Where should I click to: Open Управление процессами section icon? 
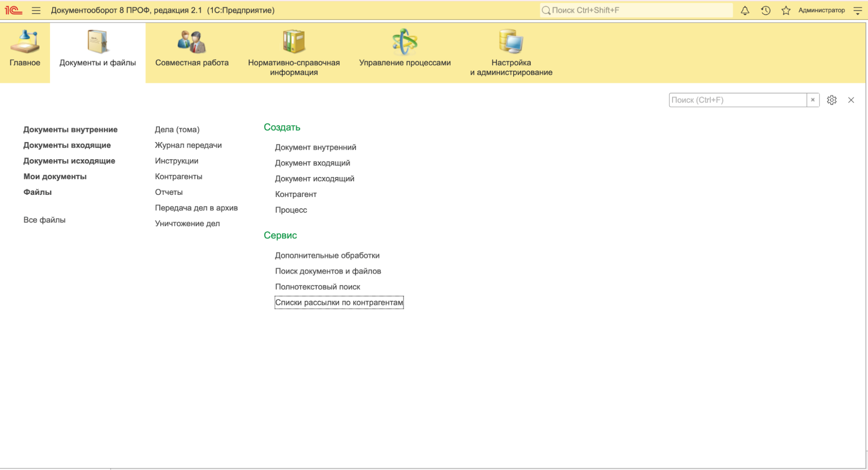point(405,42)
